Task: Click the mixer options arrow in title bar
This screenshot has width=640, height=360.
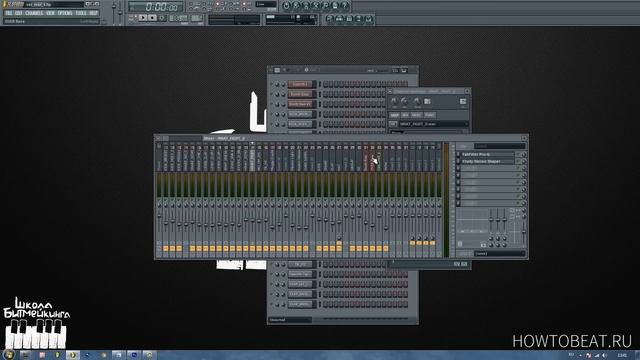Action: coord(159,138)
